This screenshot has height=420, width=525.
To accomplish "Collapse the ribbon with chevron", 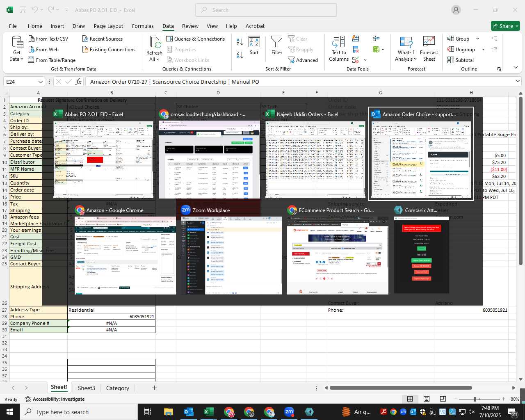I will [516, 68].
